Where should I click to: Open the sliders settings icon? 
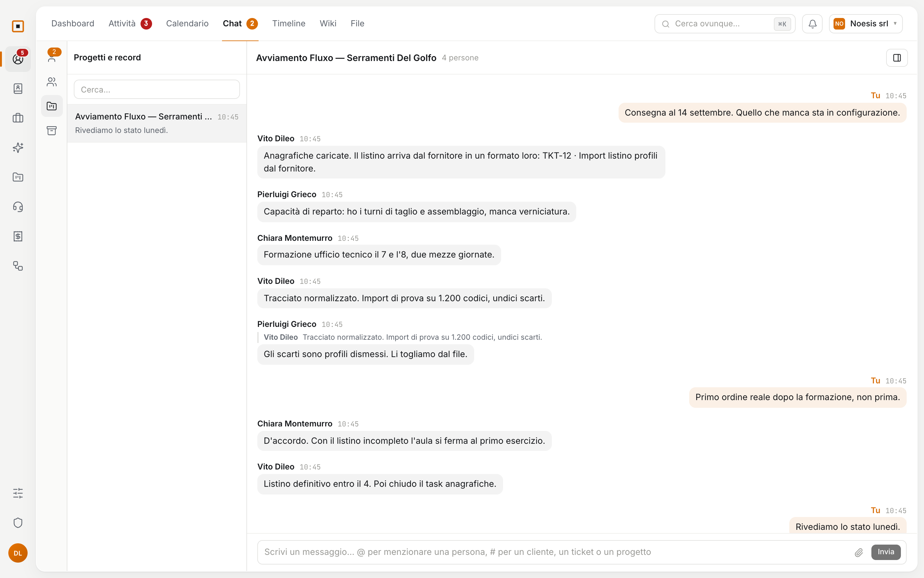(18, 493)
